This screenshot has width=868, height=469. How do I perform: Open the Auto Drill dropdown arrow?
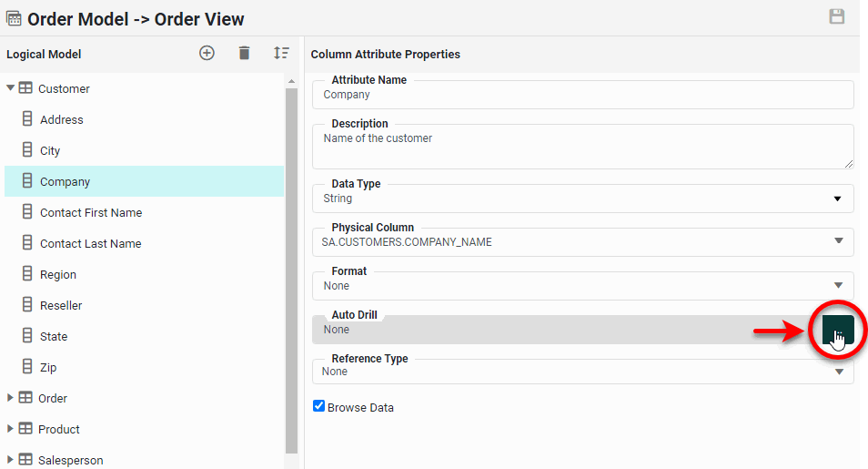[x=837, y=331]
